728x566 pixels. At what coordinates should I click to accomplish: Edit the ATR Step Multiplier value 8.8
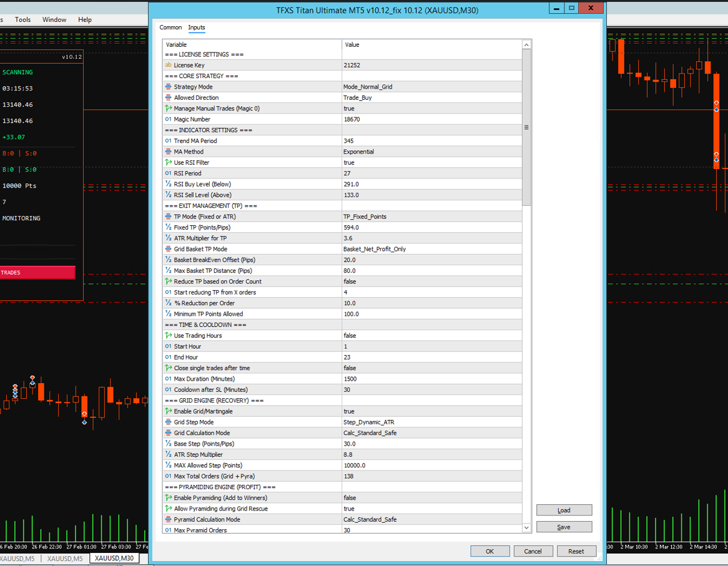tap(432, 455)
